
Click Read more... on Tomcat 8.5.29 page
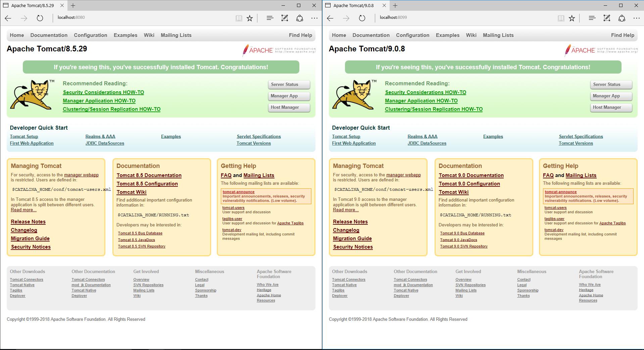pos(23,210)
